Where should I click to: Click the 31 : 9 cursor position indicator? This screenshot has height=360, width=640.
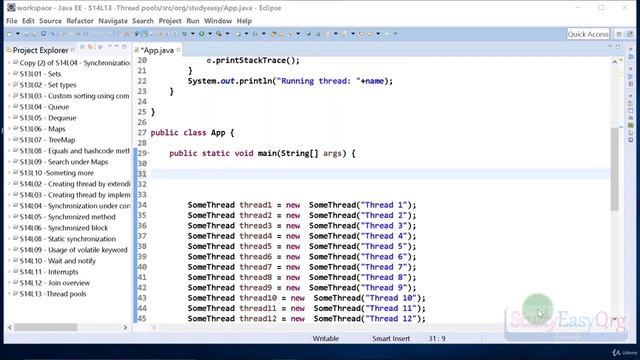(437, 338)
